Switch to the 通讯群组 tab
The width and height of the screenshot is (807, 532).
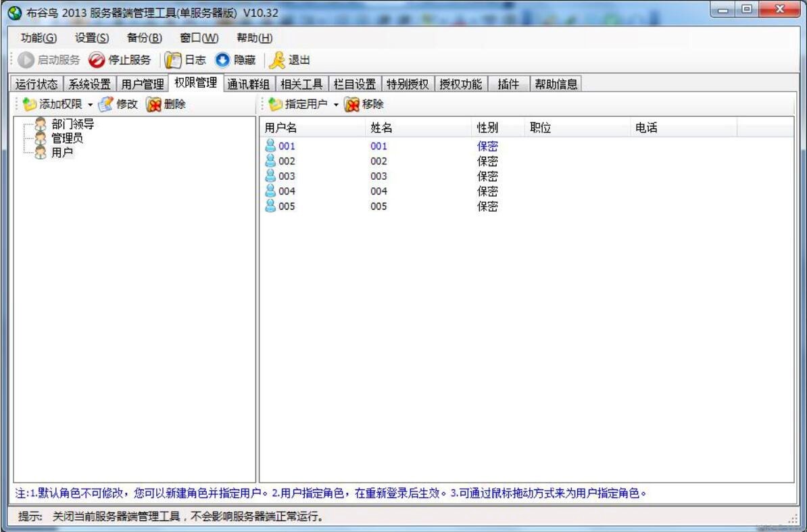[249, 84]
